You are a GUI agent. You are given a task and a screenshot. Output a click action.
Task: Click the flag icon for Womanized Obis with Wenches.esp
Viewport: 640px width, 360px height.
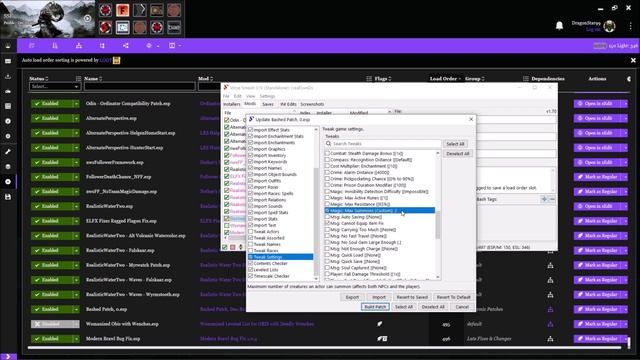(x=380, y=324)
